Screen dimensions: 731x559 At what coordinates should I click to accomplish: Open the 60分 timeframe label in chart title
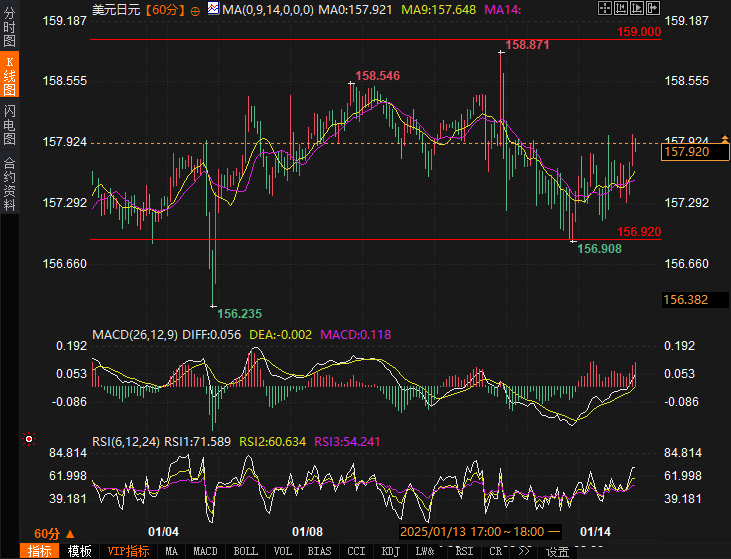[x=162, y=10]
